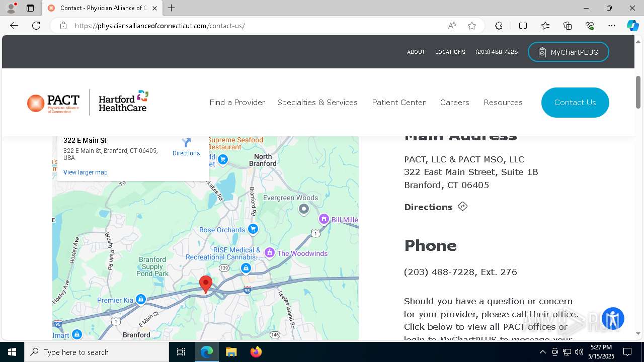Open the Careers menu item

pos(455,102)
